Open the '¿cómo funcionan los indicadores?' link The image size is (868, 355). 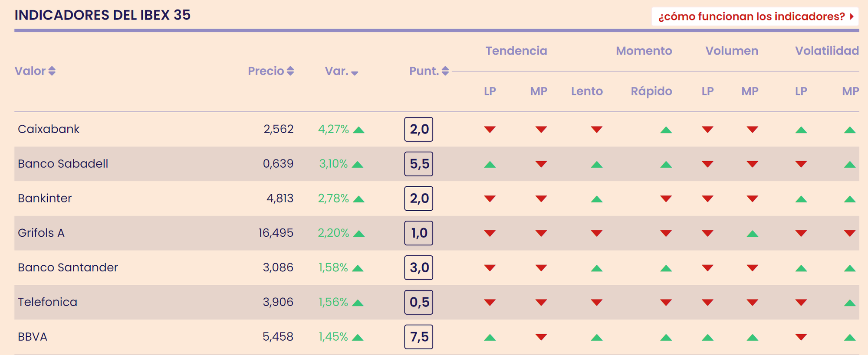tap(755, 16)
